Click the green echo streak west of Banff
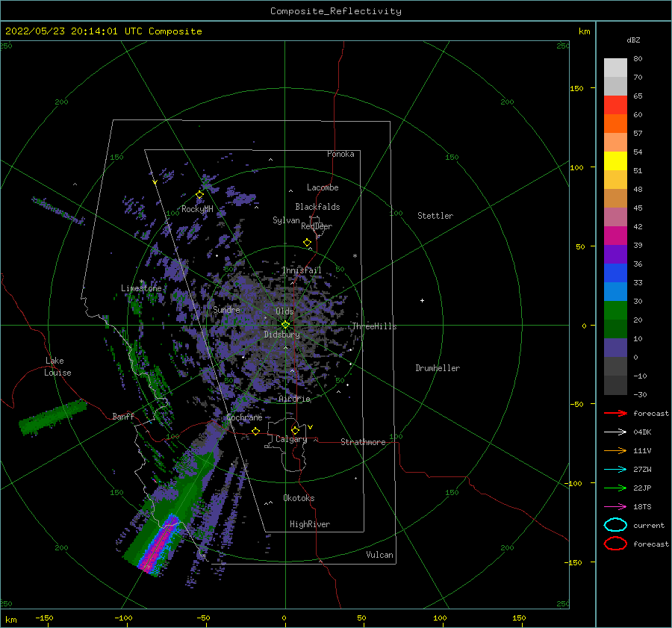The image size is (672, 628). pos(53,417)
